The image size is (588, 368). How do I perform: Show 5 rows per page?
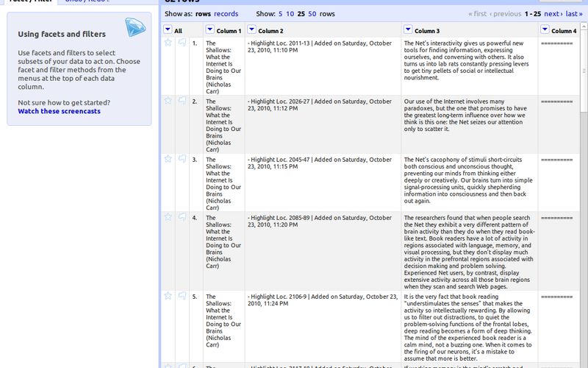point(281,14)
